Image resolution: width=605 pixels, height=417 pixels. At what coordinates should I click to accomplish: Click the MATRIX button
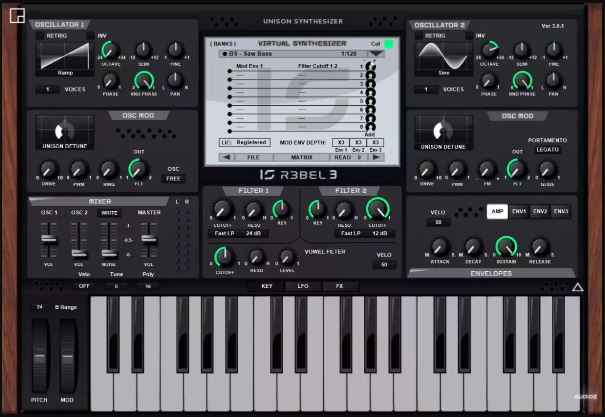302,157
